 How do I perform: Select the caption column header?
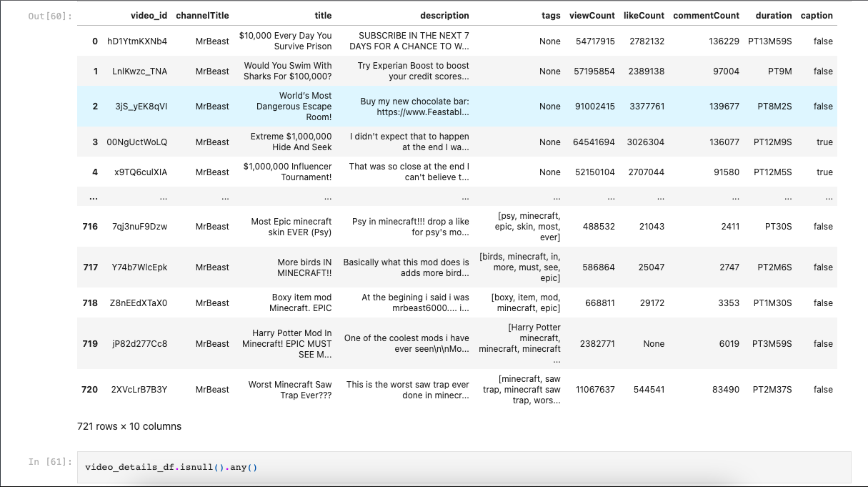(x=817, y=15)
